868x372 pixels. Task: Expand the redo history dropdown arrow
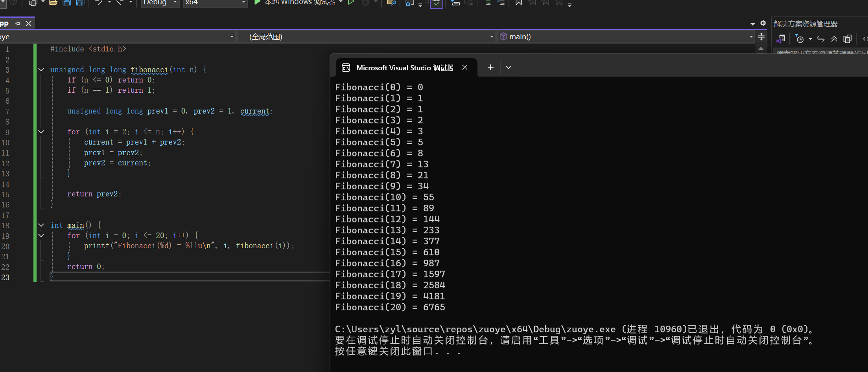coord(131,2)
